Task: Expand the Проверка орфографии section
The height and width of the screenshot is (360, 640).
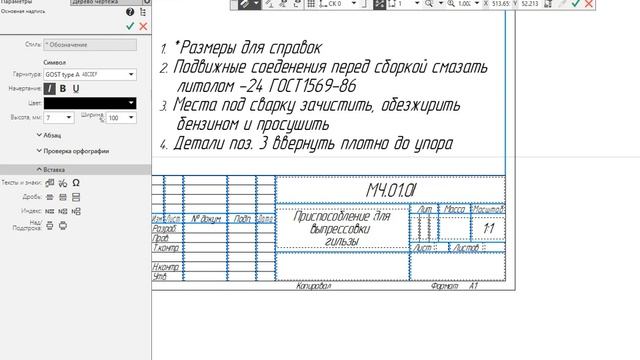Action: pyautogui.click(x=73, y=151)
